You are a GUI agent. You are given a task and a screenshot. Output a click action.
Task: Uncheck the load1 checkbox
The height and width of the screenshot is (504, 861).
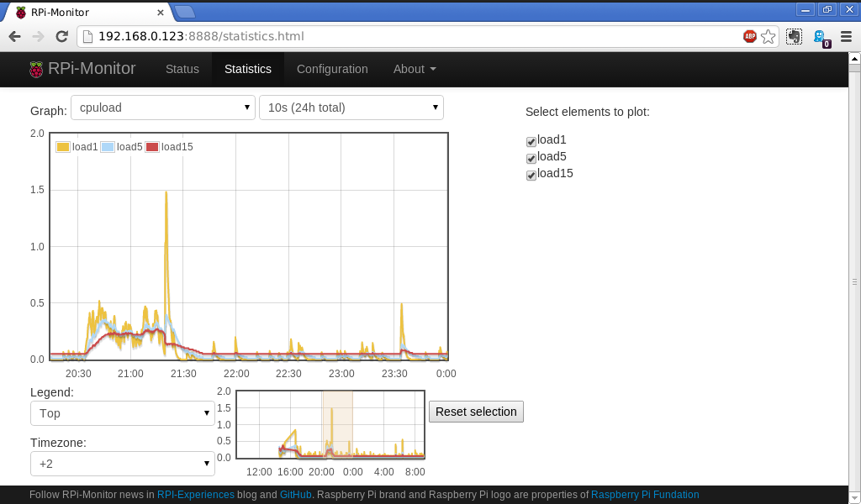(531, 142)
